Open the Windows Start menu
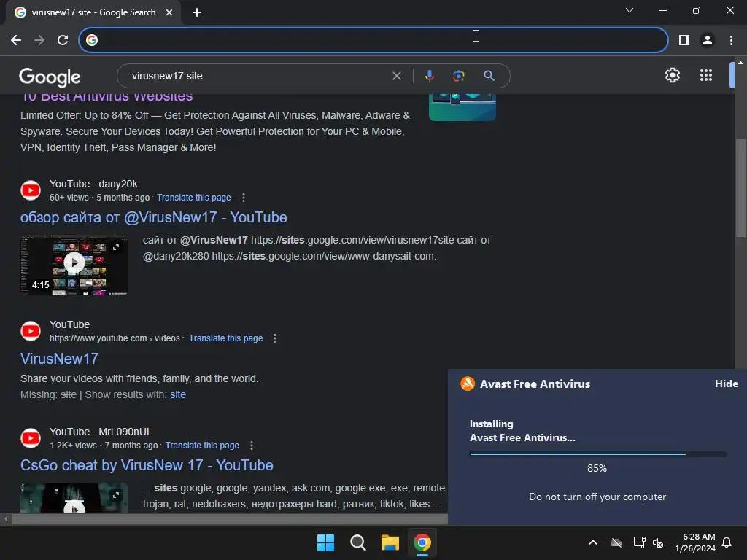The width and height of the screenshot is (747, 560). click(326, 542)
